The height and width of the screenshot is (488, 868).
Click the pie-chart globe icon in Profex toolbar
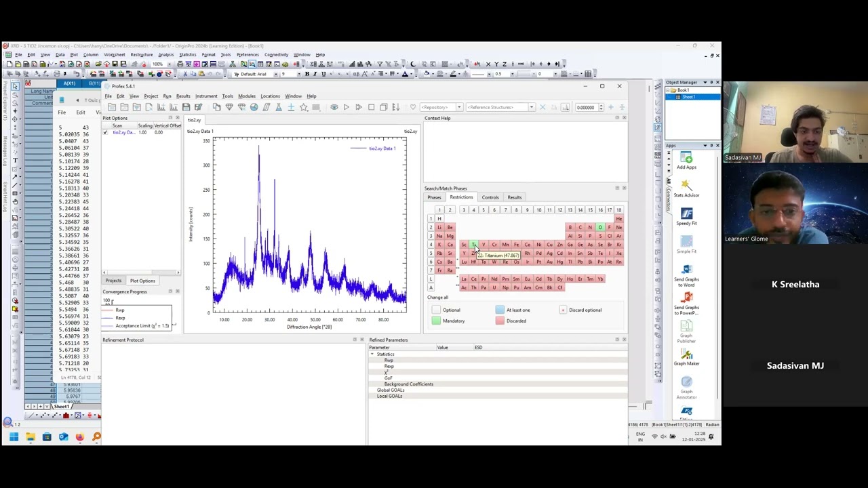[254, 107]
